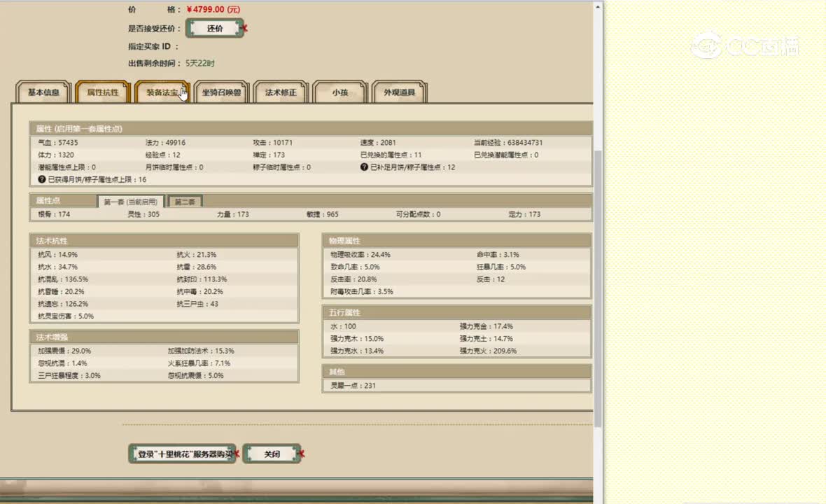Select the 外观道具 tab
Viewport: 826px width, 504px height.
click(x=399, y=92)
